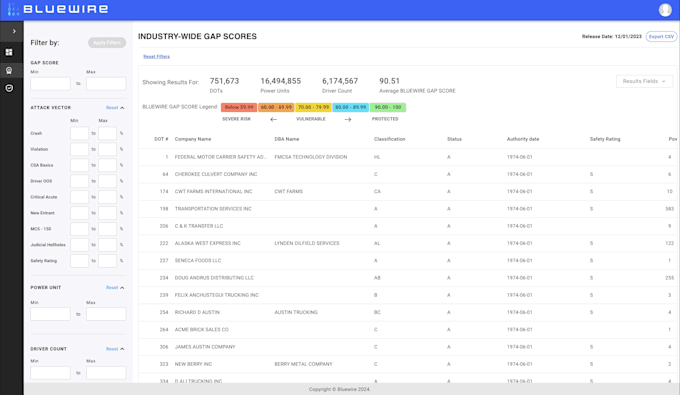The width and height of the screenshot is (680, 395).
Task: Focus the Gap Score Min field
Action: pyautogui.click(x=50, y=84)
